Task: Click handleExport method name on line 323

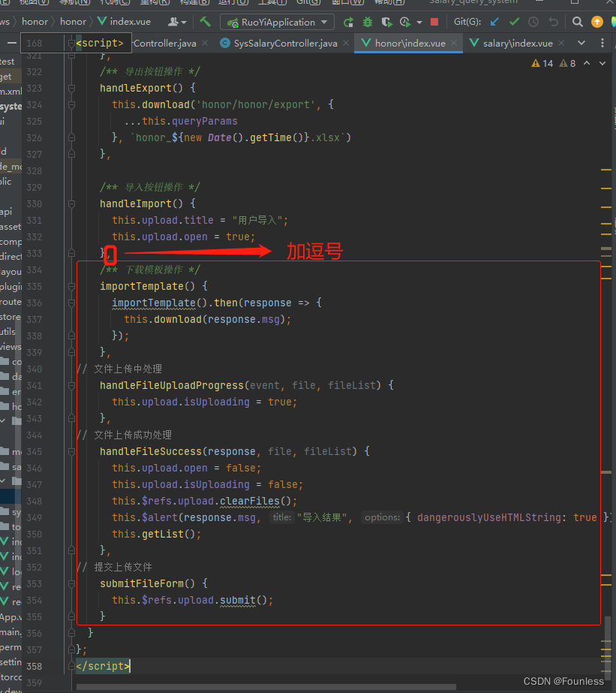Action: [136, 88]
